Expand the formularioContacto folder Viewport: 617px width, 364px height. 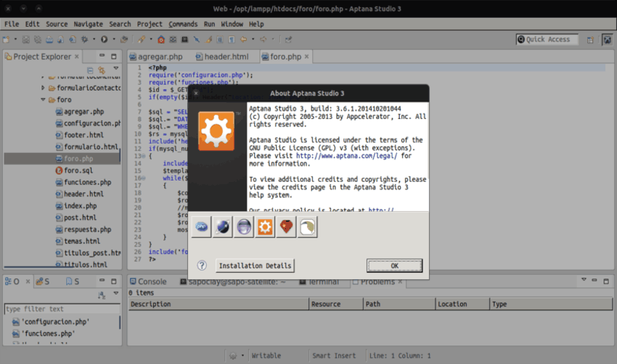pyautogui.click(x=43, y=88)
